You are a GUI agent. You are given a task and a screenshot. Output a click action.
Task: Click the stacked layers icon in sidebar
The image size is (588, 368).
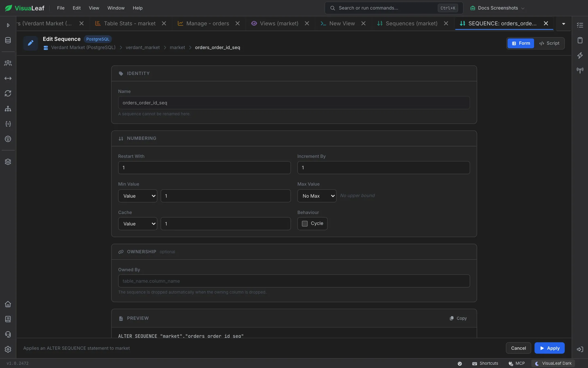click(x=8, y=162)
